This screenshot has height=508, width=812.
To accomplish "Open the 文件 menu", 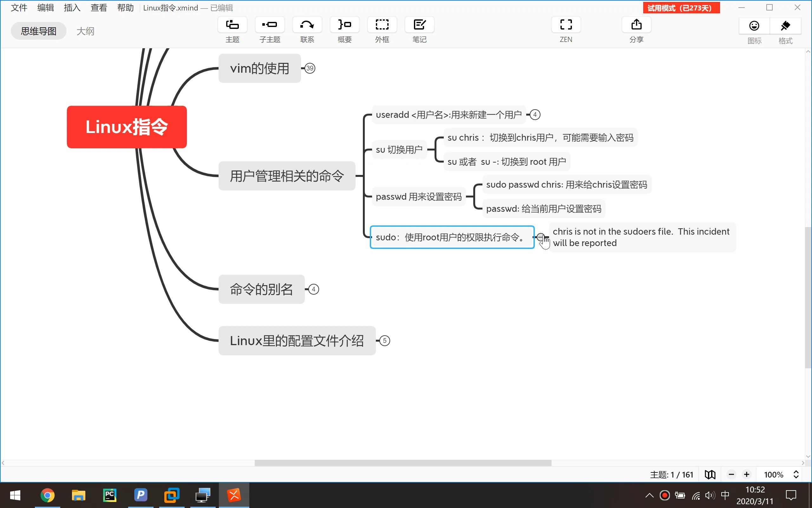I will click(19, 8).
